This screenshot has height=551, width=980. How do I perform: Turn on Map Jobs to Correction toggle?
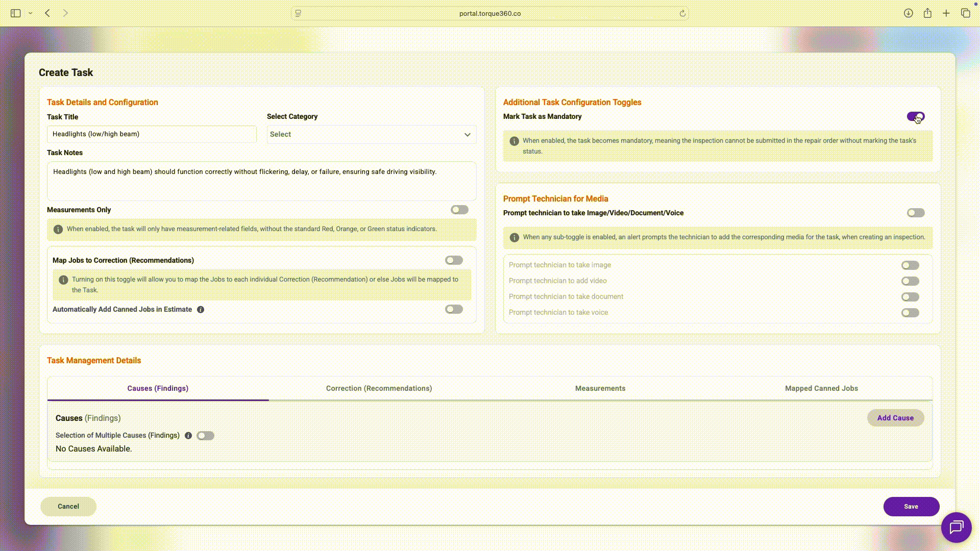453,260
